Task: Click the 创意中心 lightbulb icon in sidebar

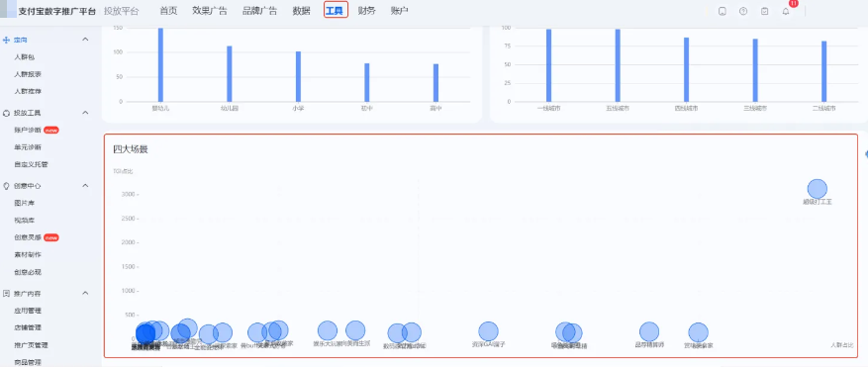Action: 7,186
